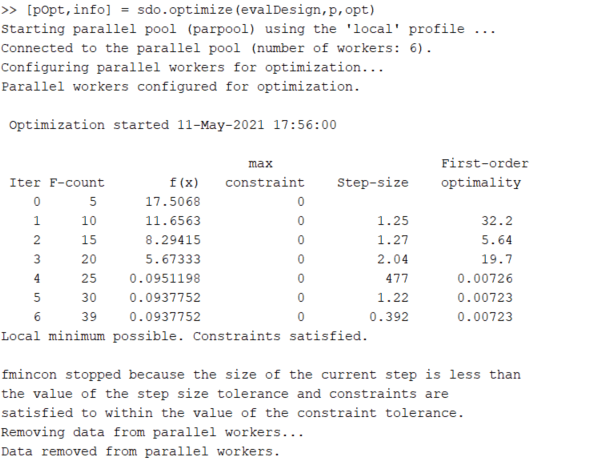Viewport: 601px width, 463px height.
Task: Click the 'F-count' column header
Action: coord(77,183)
